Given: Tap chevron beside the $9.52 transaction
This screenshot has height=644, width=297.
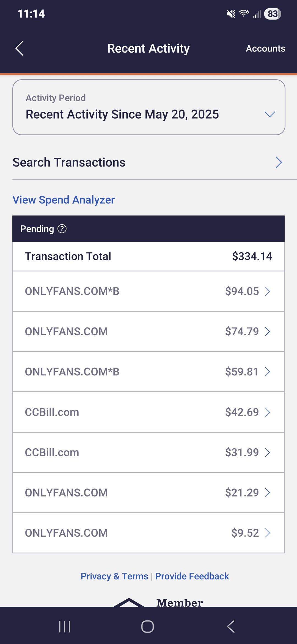Looking at the screenshot, I should point(267,533).
